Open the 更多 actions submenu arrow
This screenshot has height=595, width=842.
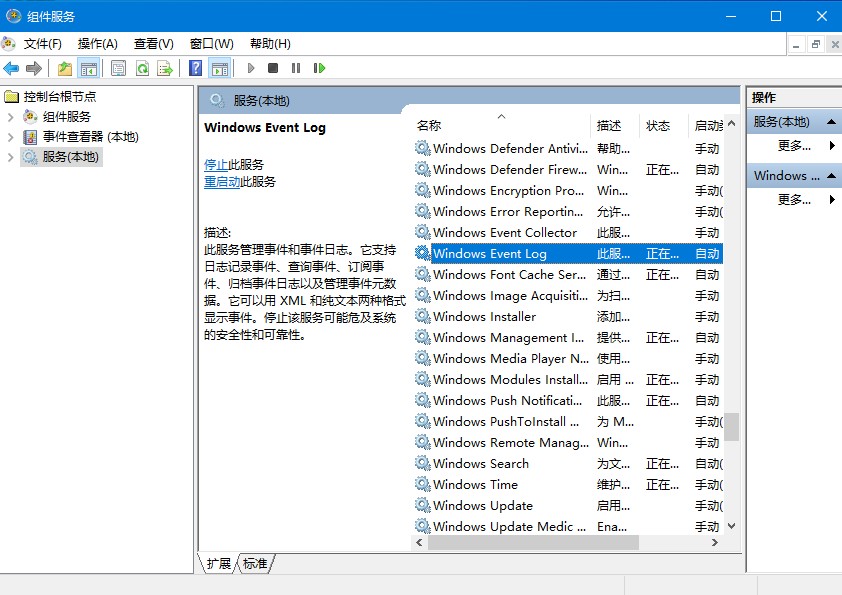point(832,145)
